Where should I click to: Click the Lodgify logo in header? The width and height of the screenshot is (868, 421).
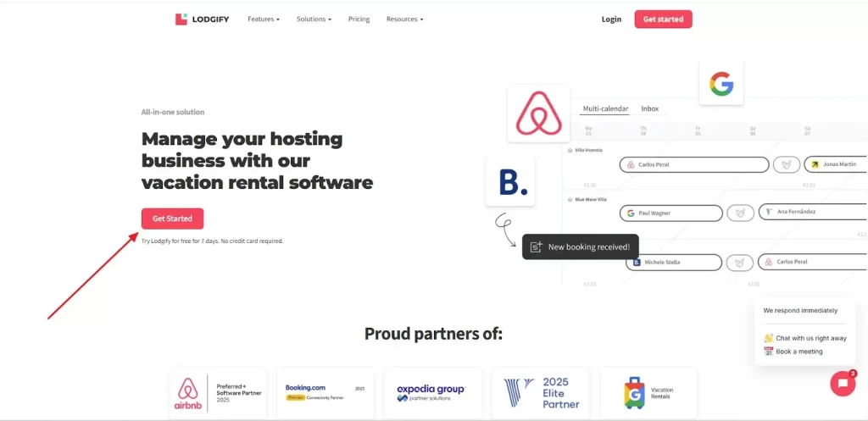tap(202, 19)
